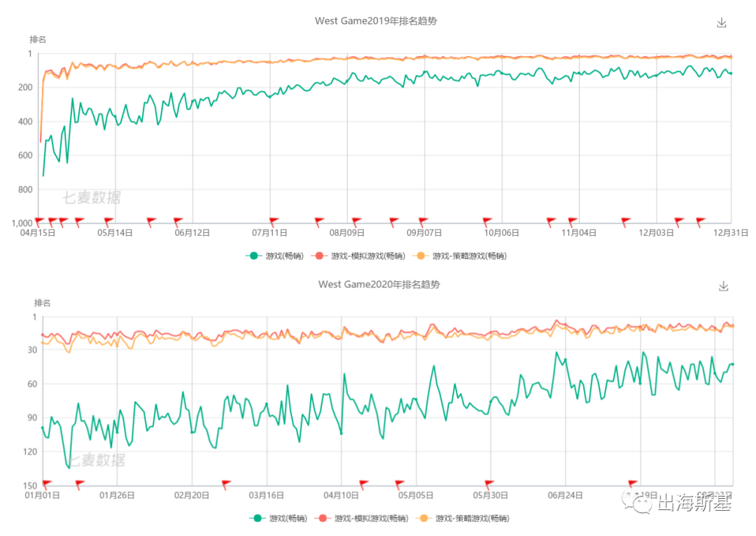Download the West Game 2019 ranking chart
Image resolution: width=756 pixels, height=536 pixels.
[722, 22]
